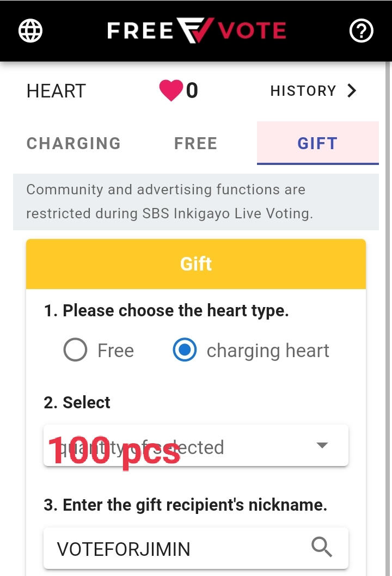Click the recipient nickname input field
The height and width of the screenshot is (576, 392).
(x=174, y=549)
